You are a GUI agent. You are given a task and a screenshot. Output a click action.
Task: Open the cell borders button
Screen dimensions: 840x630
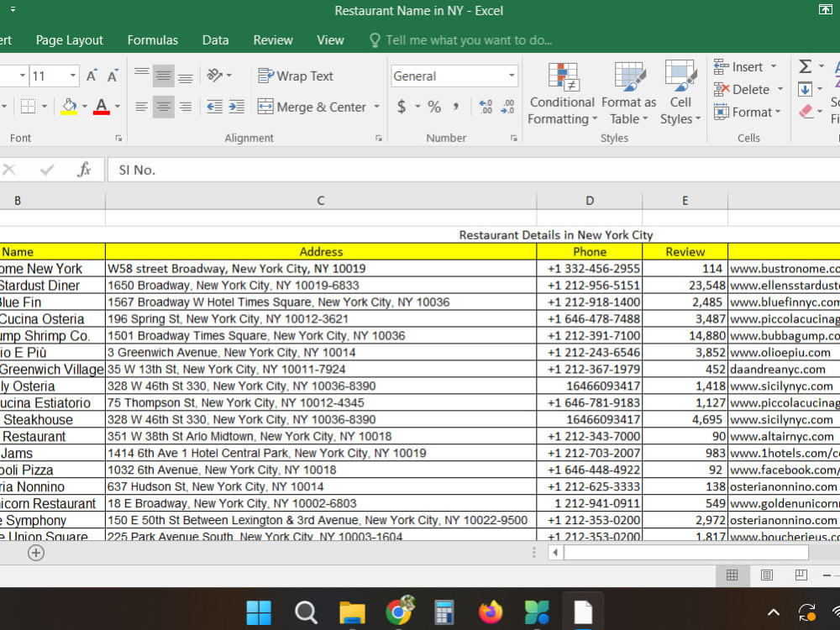coord(28,106)
